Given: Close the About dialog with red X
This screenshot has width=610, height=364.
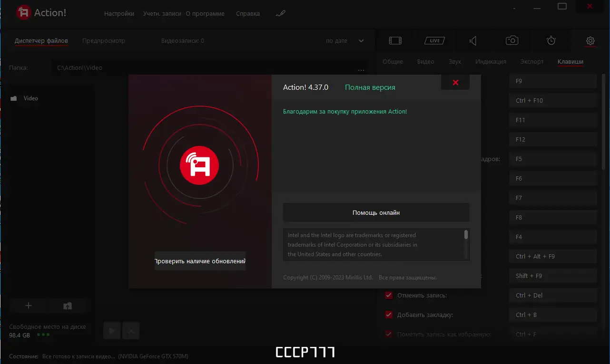Looking at the screenshot, I should coord(455,82).
